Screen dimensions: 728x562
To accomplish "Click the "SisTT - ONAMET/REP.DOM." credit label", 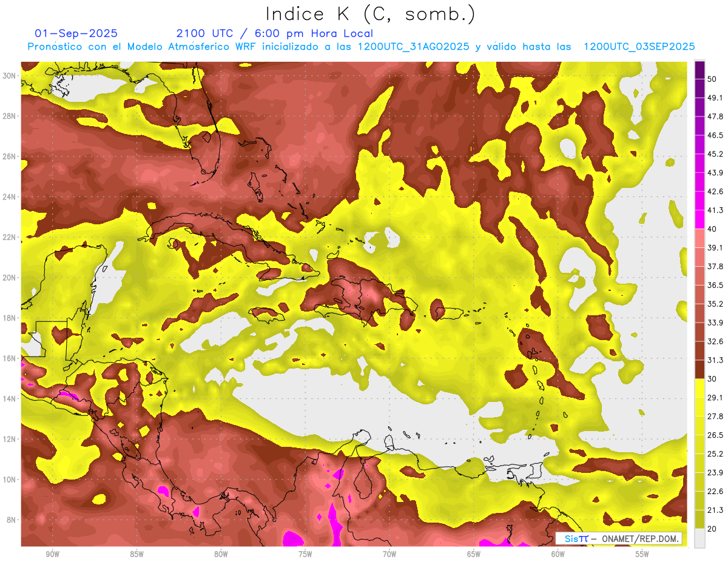I will [619, 538].
